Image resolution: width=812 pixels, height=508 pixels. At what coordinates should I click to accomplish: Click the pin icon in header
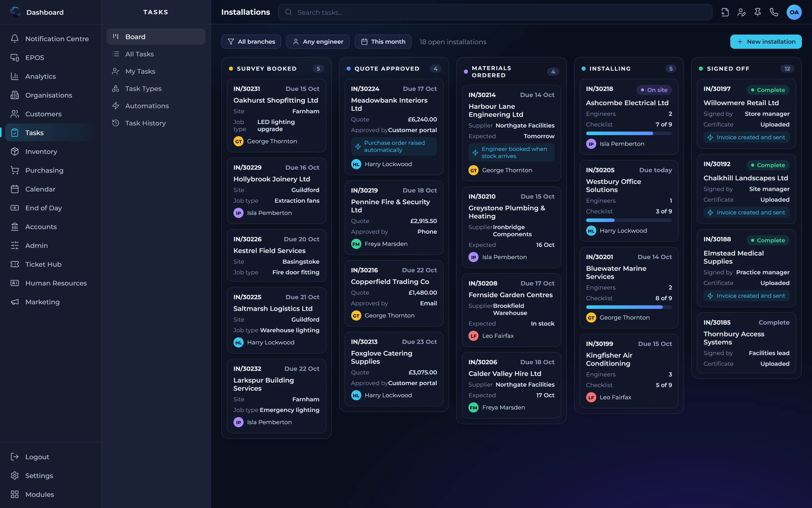757,12
